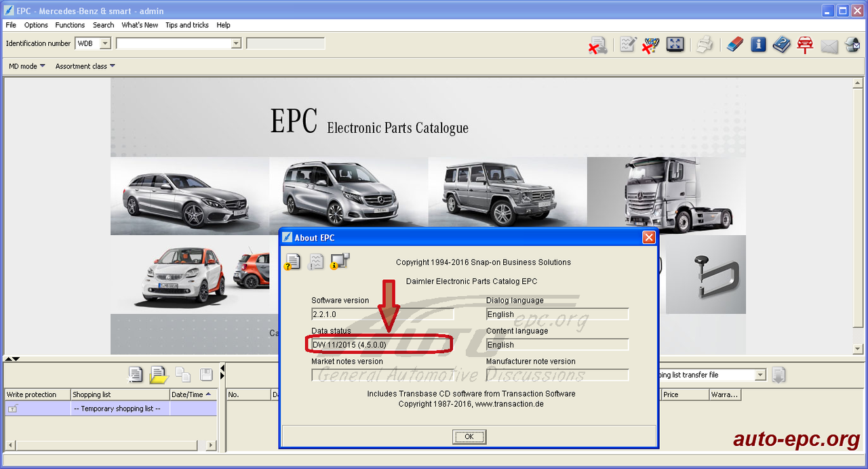Open the shopping list transfer file dropdown
This screenshot has height=469, width=868.
click(760, 375)
